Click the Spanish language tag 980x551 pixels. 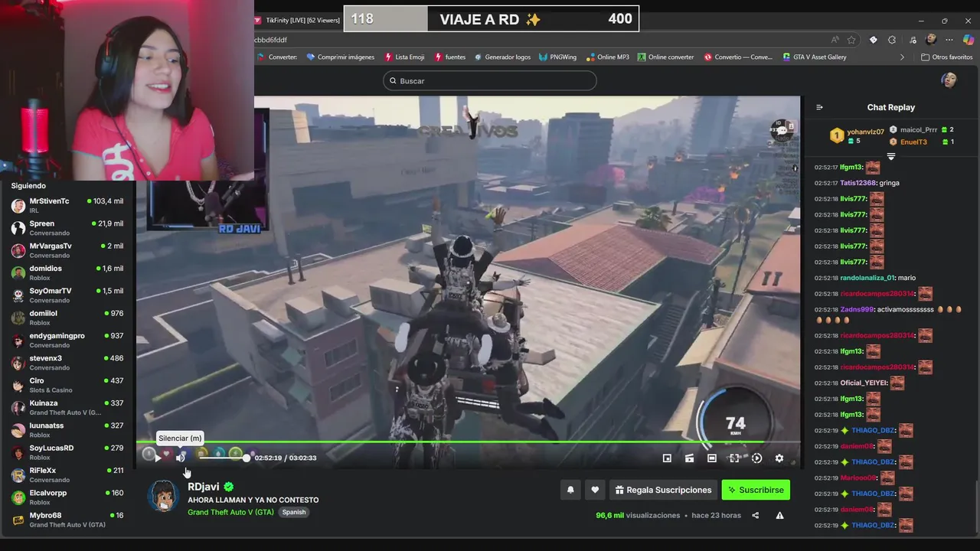[293, 512]
